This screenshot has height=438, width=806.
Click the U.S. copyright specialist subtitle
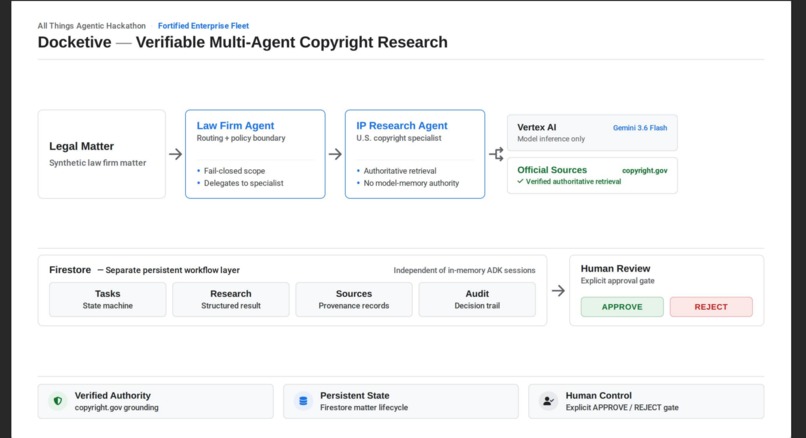tap(399, 138)
